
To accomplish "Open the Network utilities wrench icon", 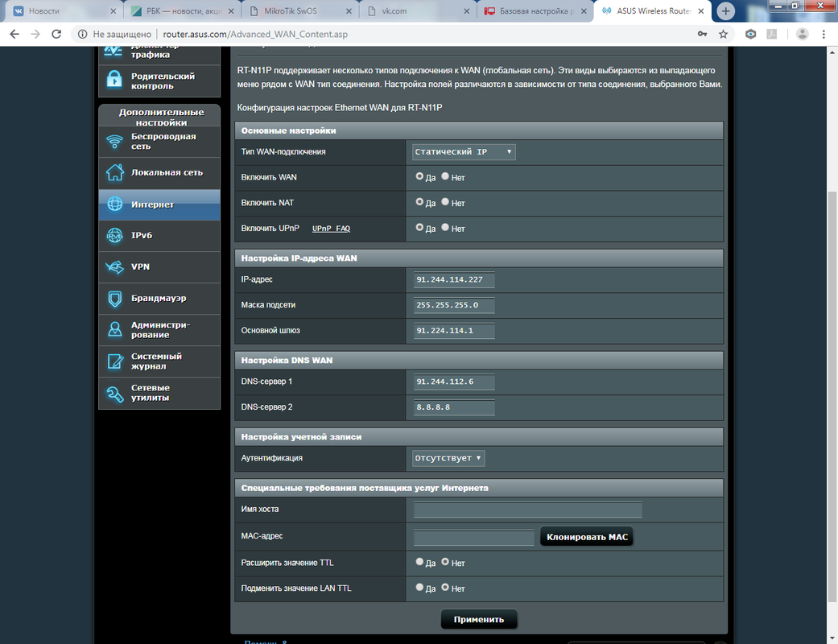I will click(114, 394).
